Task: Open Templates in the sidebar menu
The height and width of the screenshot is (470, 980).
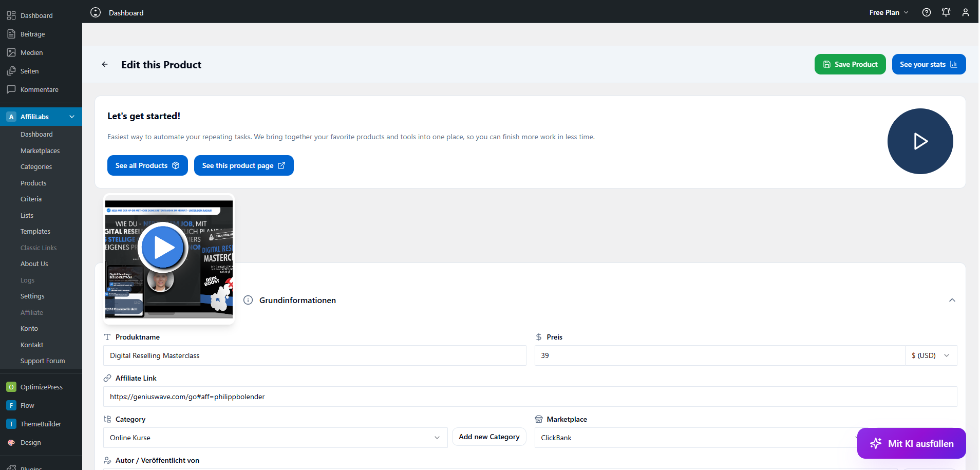Action: (x=35, y=232)
